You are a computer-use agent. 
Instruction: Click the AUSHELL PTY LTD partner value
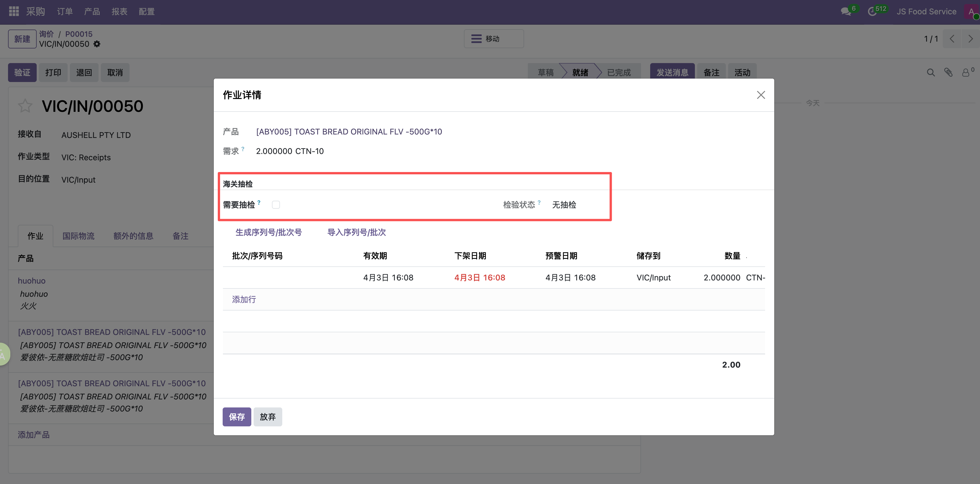tap(96, 135)
